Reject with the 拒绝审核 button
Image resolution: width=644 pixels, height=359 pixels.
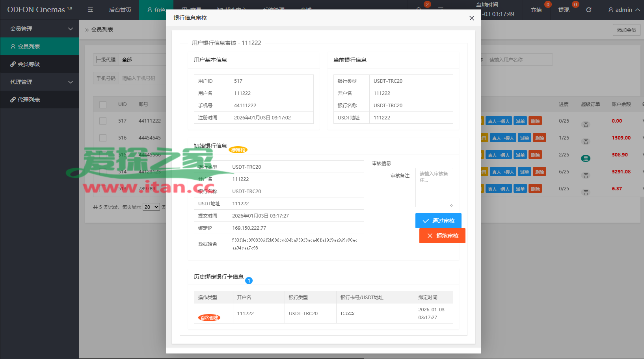(x=442, y=236)
